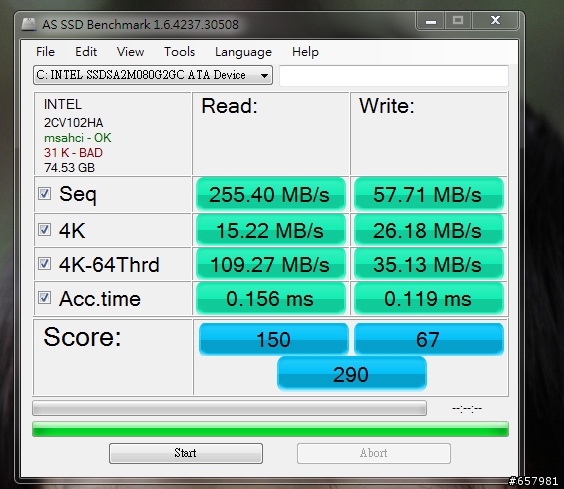Viewport: 564px width, 489px height.
Task: Click the disabled Abort button
Action: click(374, 453)
